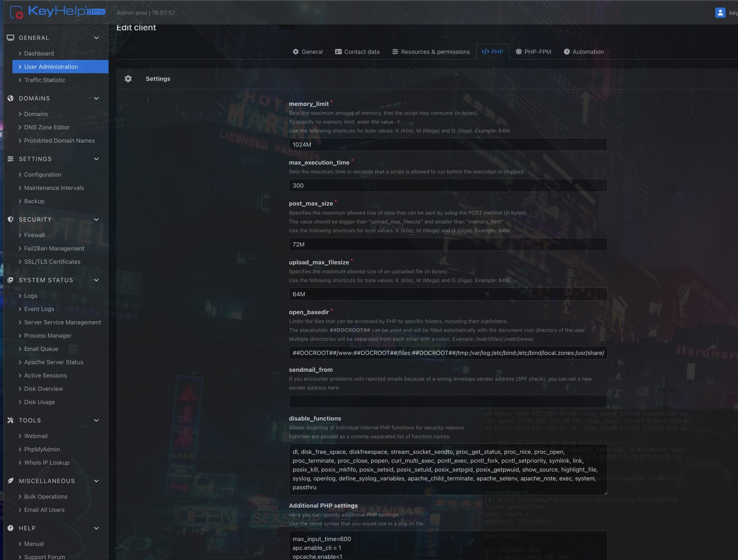
Task: Open the Contact data tab
Action: tap(357, 52)
